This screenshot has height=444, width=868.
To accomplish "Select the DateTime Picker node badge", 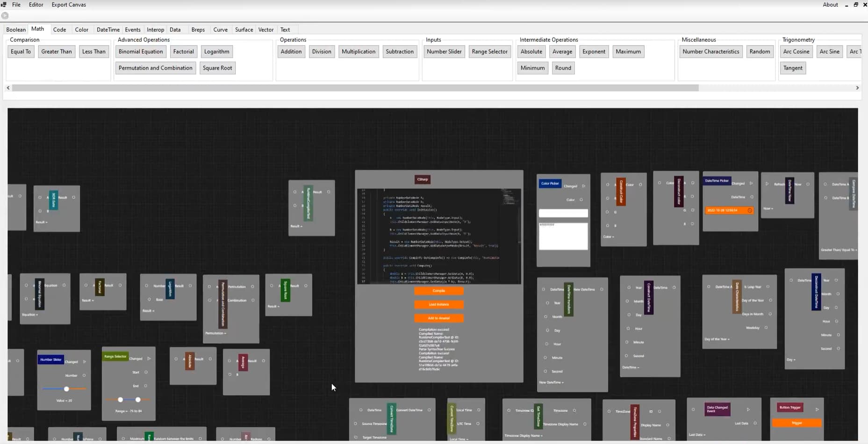I will 717,181.
